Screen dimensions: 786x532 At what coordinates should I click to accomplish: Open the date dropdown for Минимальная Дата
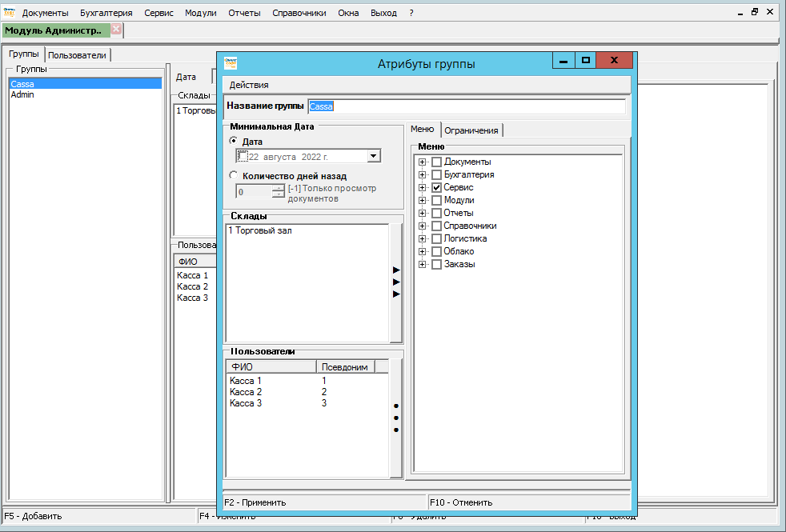point(374,157)
